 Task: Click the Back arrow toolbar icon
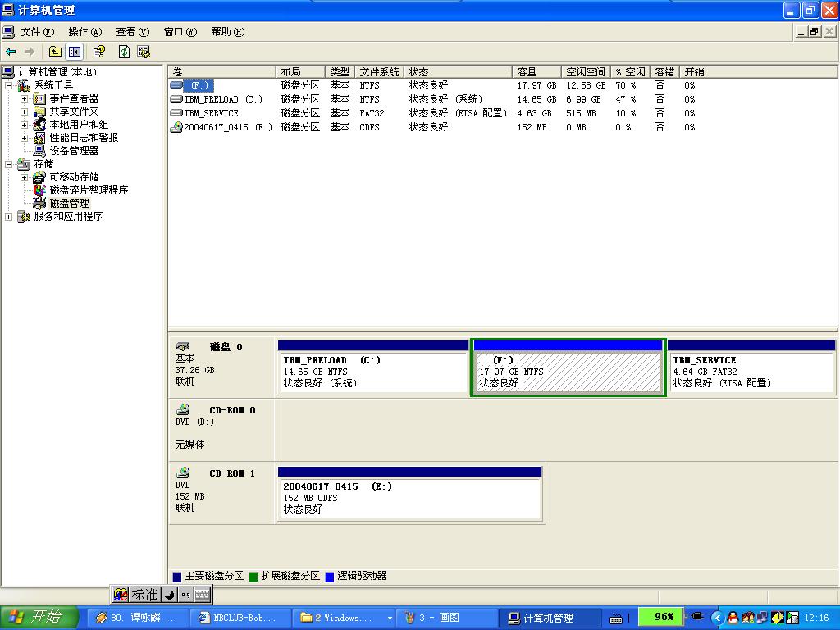[x=11, y=52]
